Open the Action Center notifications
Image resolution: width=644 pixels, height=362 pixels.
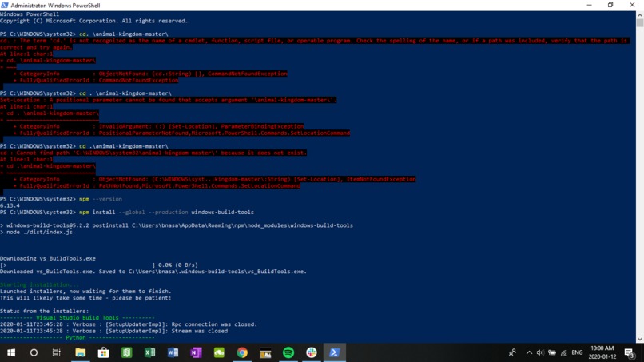click(629, 352)
